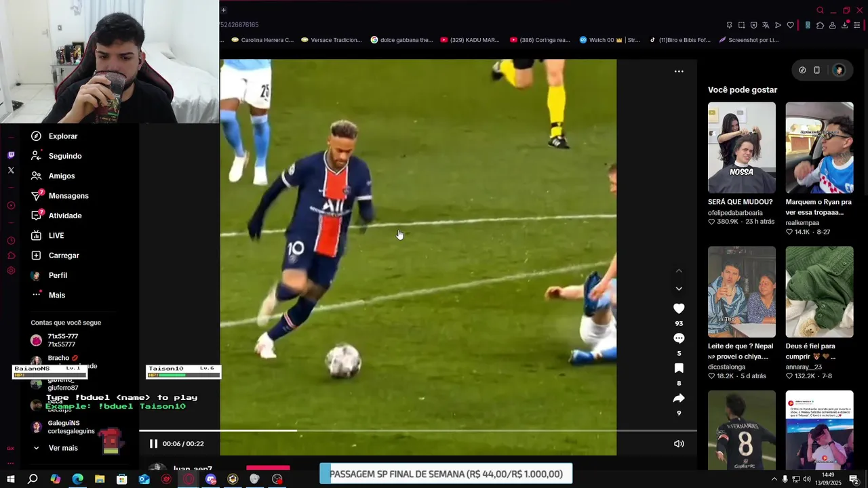868x488 pixels.
Task: Mute the video with speaker icon
Action: (x=679, y=444)
